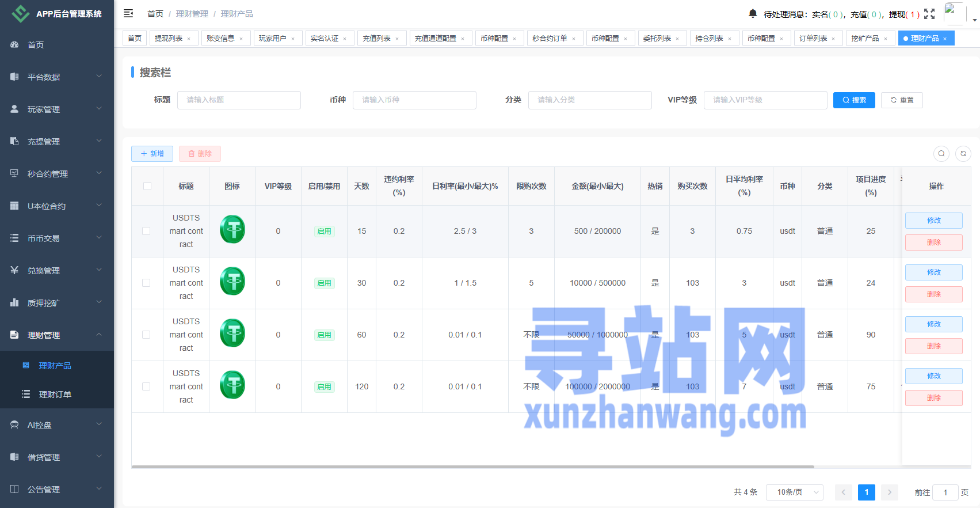Image resolution: width=980 pixels, height=508 pixels.
Task: Focus the 请输入标题 title input field
Action: click(239, 100)
